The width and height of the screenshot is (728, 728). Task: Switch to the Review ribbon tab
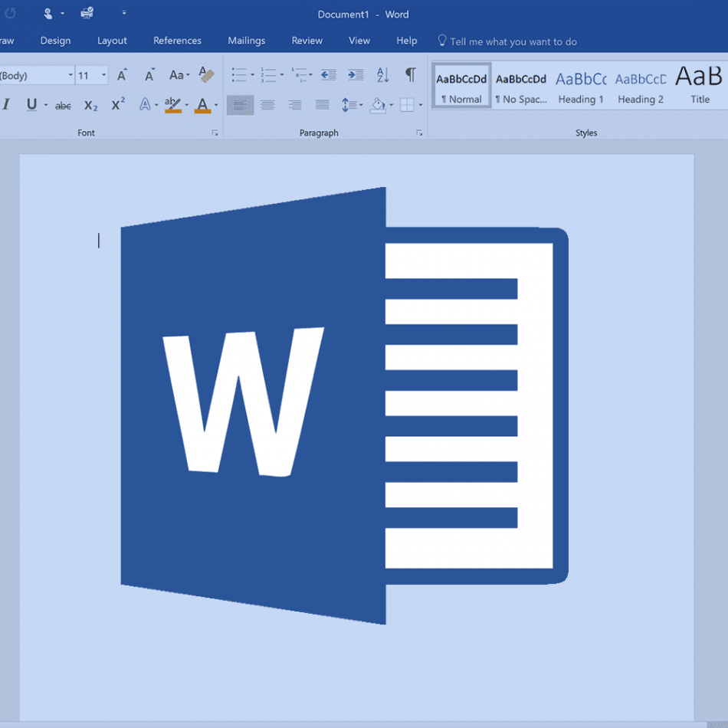coord(307,40)
